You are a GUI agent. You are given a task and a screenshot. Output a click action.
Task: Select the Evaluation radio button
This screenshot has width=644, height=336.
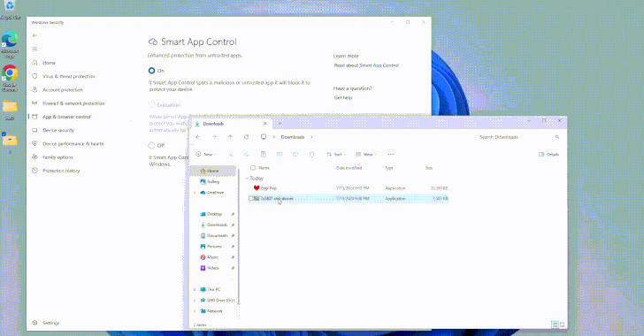coord(151,104)
